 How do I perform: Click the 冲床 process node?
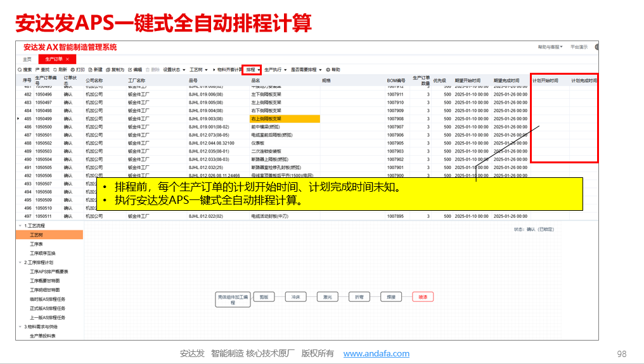pyautogui.click(x=296, y=297)
